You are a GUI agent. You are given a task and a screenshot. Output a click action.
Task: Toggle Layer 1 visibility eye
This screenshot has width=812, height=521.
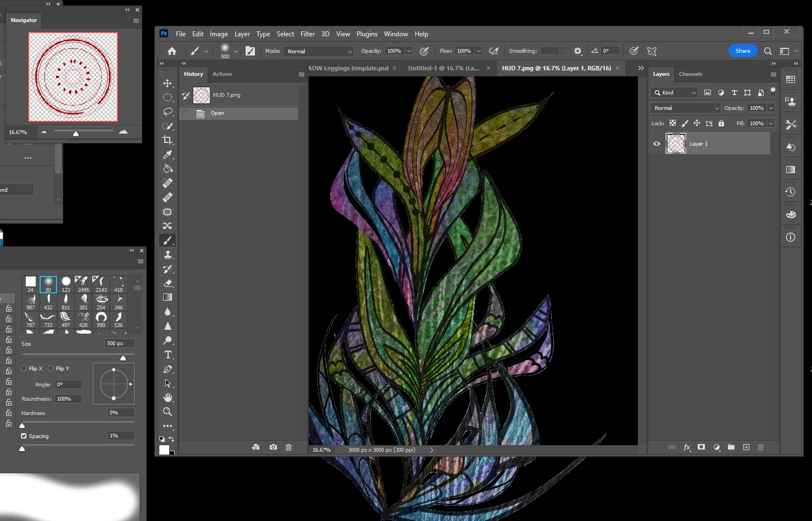(657, 144)
